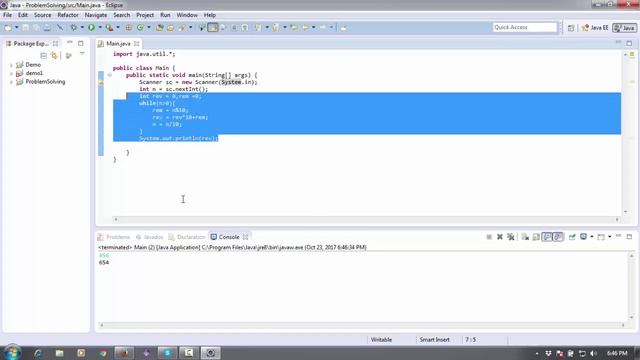This screenshot has height=360, width=640.
Task: Expand the ProblemSolving project
Action: (11, 82)
